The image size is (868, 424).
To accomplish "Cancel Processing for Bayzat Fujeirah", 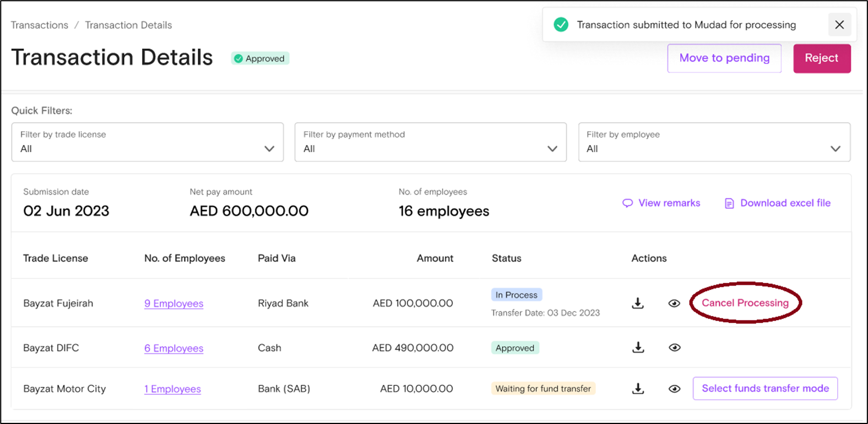I will pyautogui.click(x=745, y=303).
